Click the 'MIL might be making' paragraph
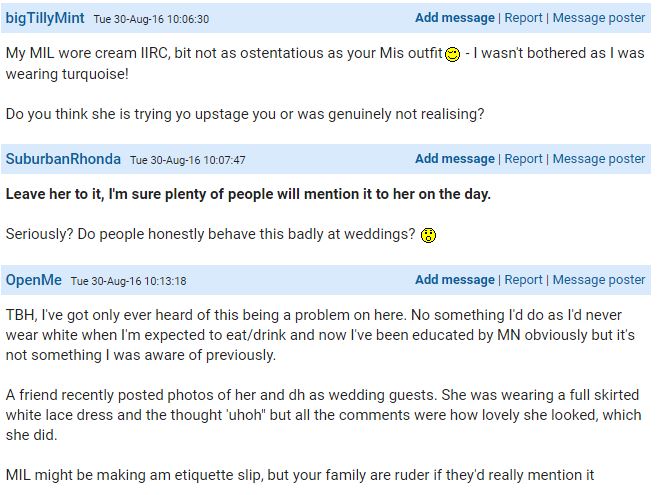This screenshot has height=495, width=660. click(300, 475)
